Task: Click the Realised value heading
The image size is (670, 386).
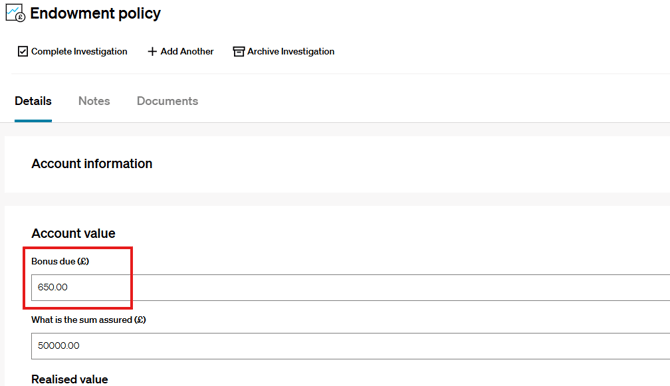Action: pyautogui.click(x=70, y=379)
